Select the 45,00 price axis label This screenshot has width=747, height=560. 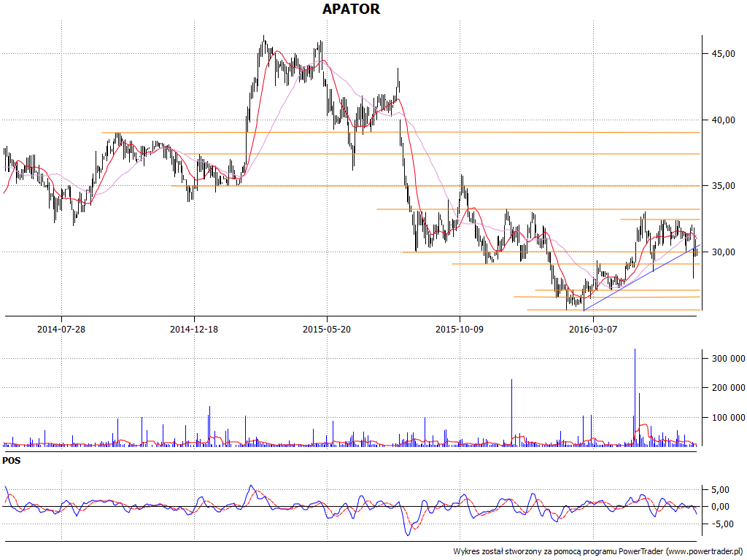(x=723, y=54)
